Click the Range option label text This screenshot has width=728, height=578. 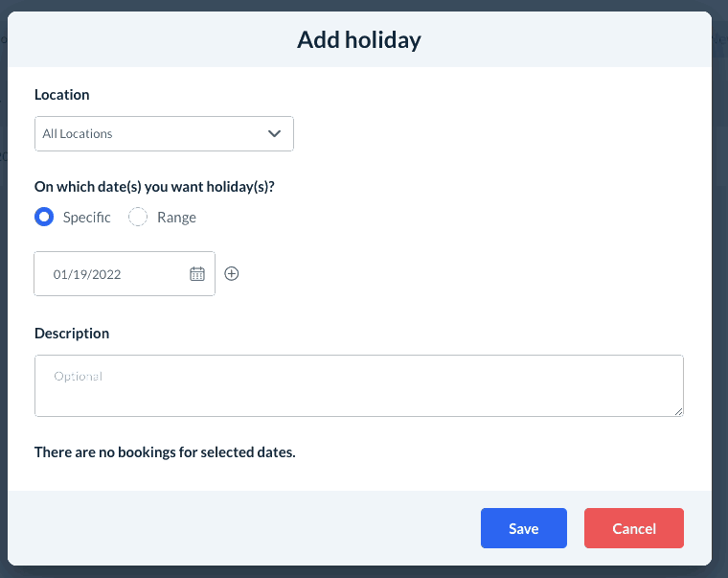[x=176, y=218]
